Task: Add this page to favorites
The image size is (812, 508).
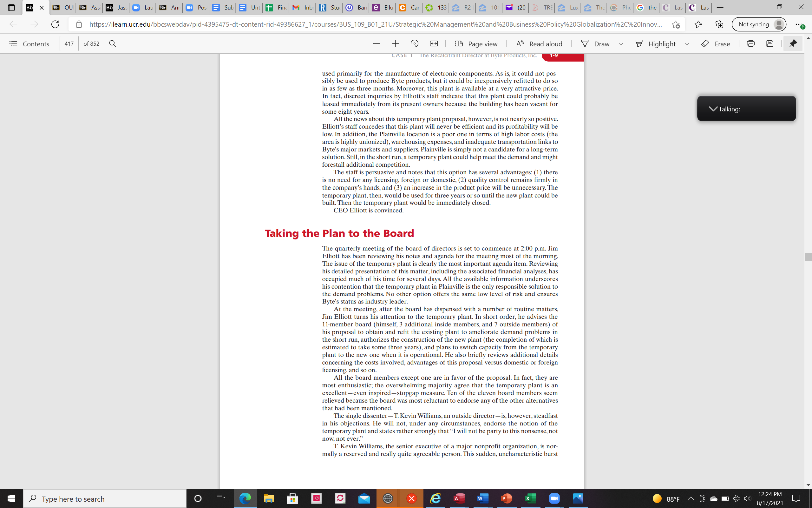Action: [675, 24]
